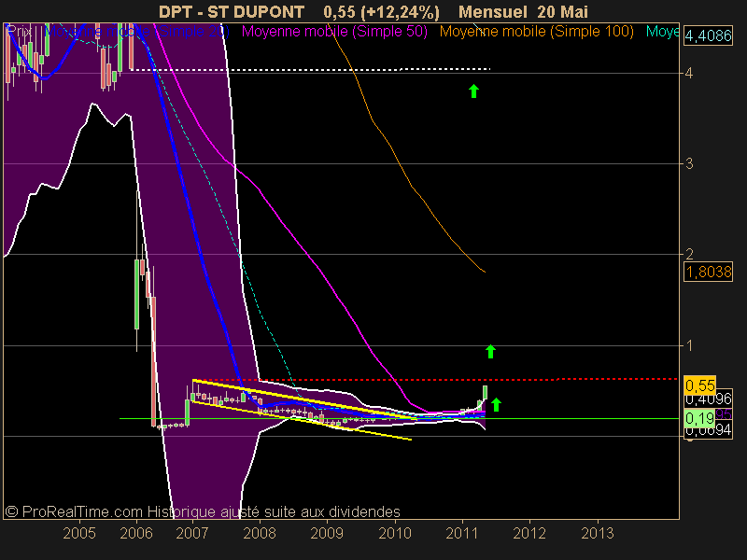The width and height of the screenshot is (747, 560).
Task: Click the green "0,19" price tag
Action: coord(699,418)
